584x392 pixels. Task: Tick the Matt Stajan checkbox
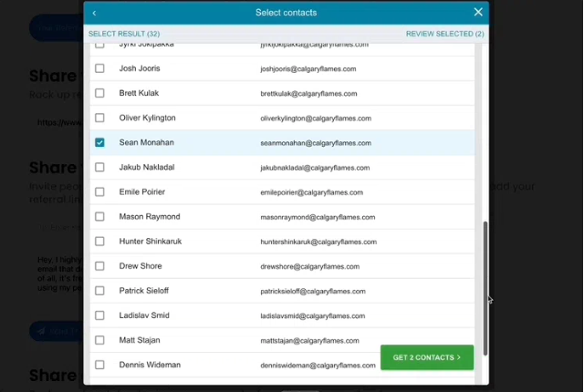pyautogui.click(x=99, y=340)
